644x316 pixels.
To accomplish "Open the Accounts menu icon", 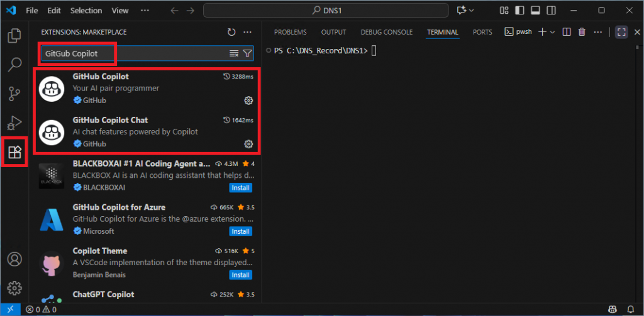I will click(x=15, y=259).
